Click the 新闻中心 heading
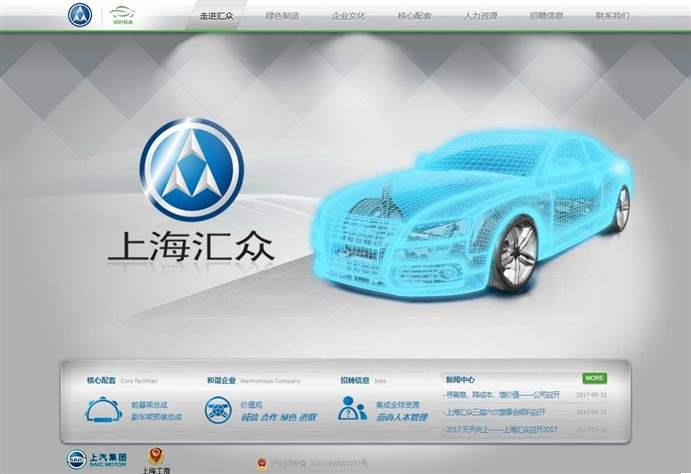The width and height of the screenshot is (691, 474). 460,379
